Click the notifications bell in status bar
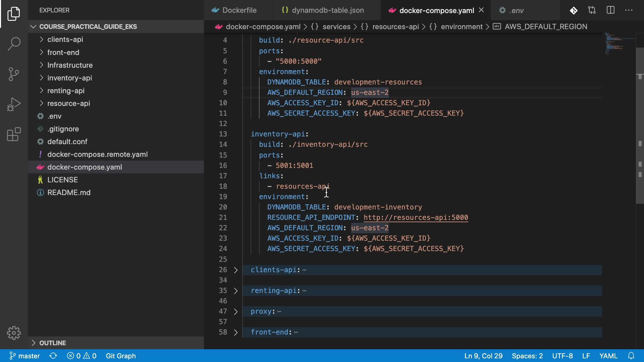Image resolution: width=644 pixels, height=362 pixels. [x=631, y=356]
